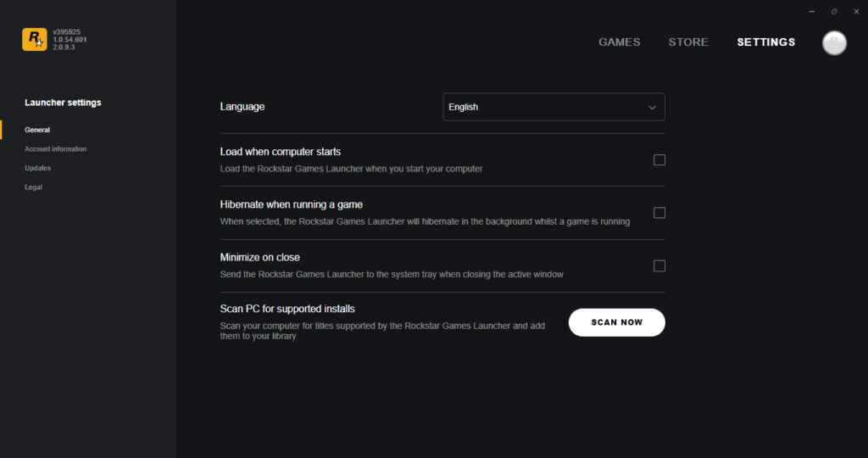Click the Rockstar Games logo icon
The width and height of the screenshot is (868, 458).
click(x=34, y=39)
